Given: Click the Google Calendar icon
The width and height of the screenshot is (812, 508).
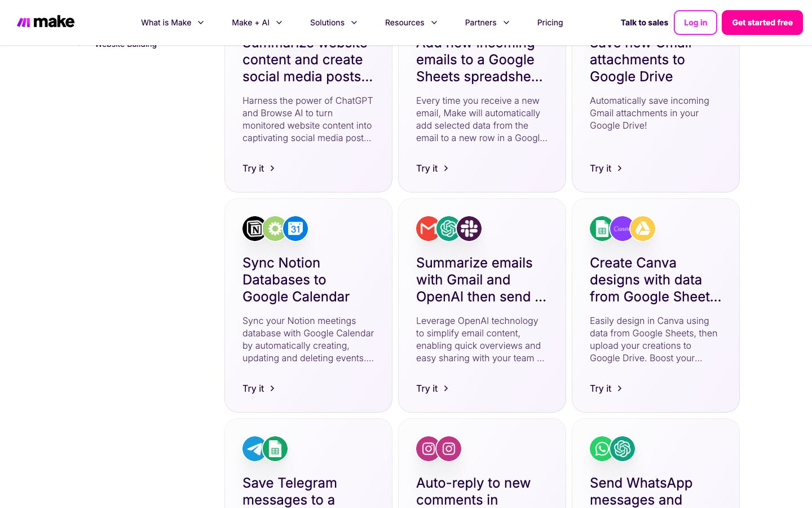Looking at the screenshot, I should pyautogui.click(x=296, y=229).
